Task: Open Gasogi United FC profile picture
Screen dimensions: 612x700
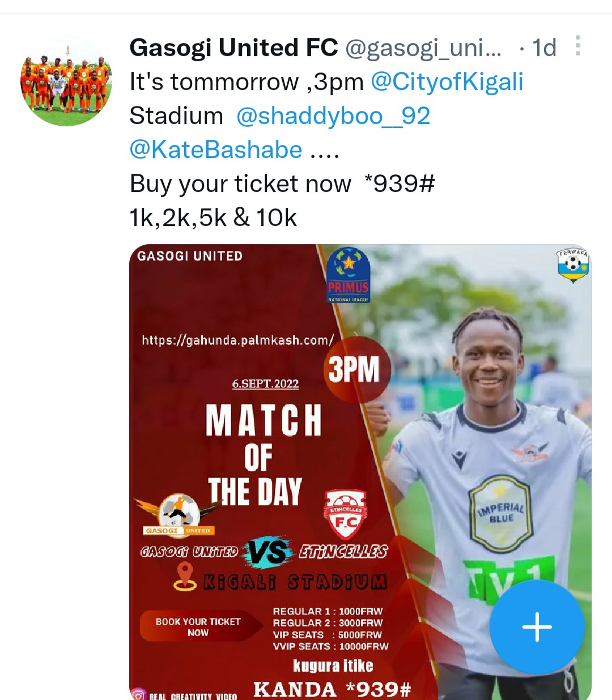Action: 66,80
